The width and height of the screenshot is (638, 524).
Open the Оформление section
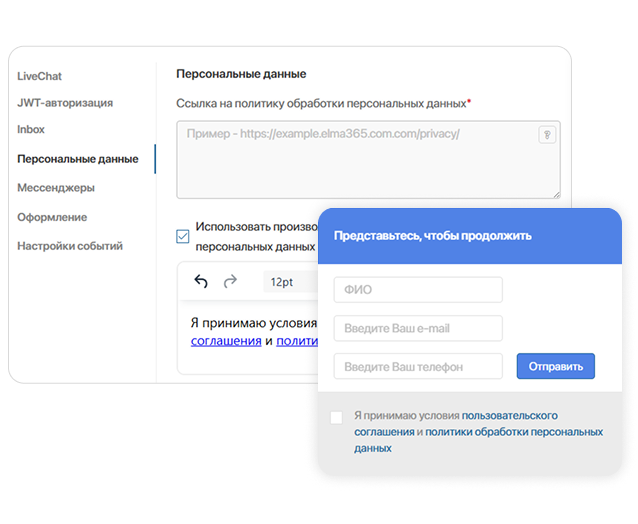pyautogui.click(x=52, y=217)
